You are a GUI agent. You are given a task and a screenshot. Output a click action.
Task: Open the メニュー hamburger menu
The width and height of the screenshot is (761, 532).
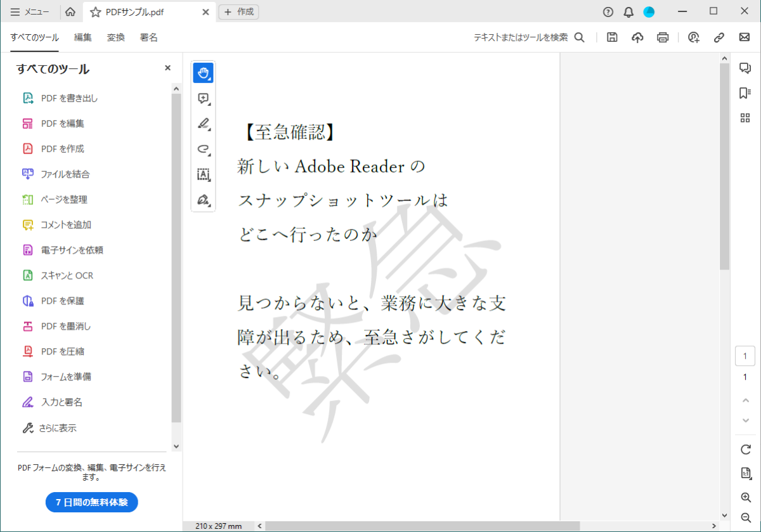(x=29, y=12)
